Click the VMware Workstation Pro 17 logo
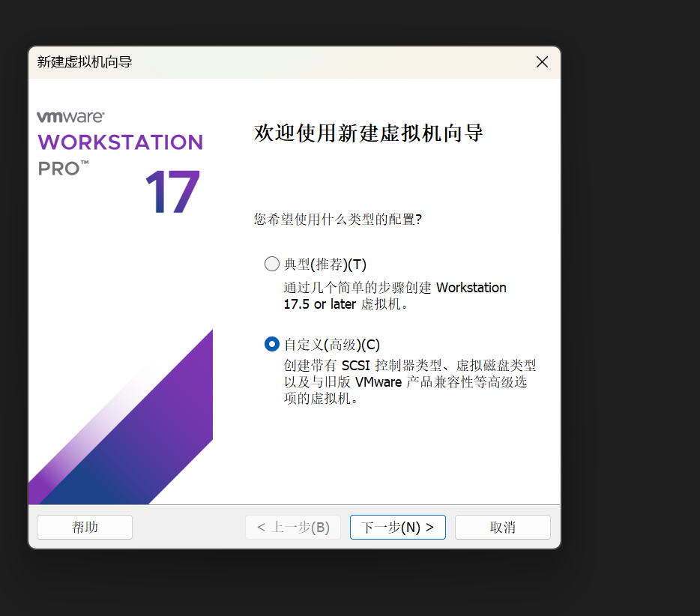 [120, 162]
